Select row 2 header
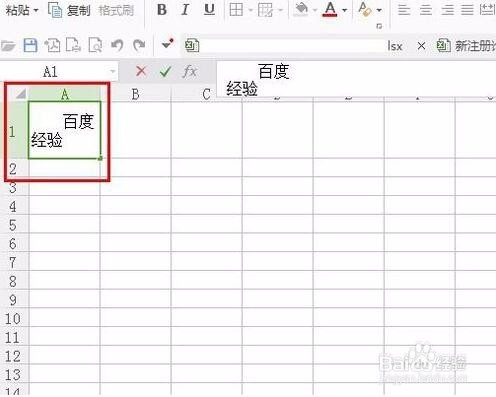Viewport: 496px width, 397px height. click(x=13, y=169)
